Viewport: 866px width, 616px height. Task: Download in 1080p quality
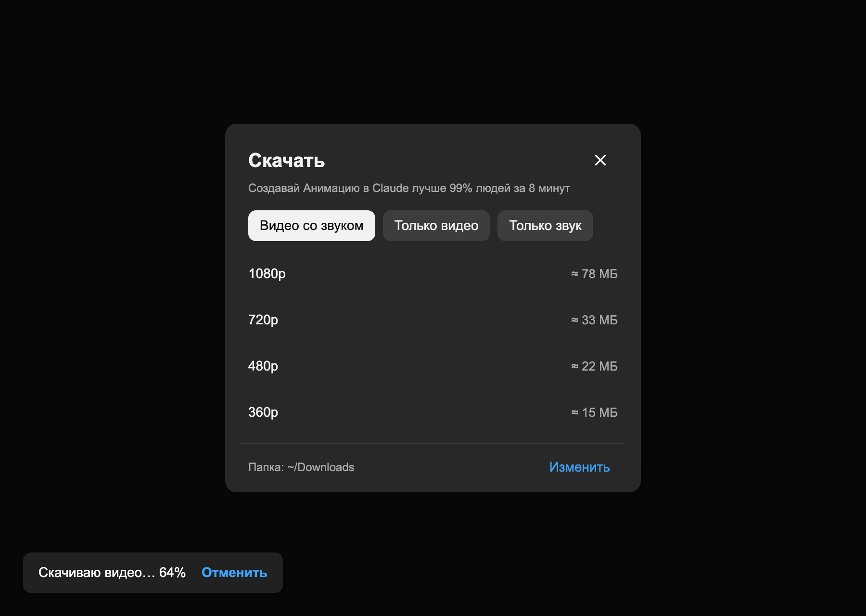(x=433, y=274)
